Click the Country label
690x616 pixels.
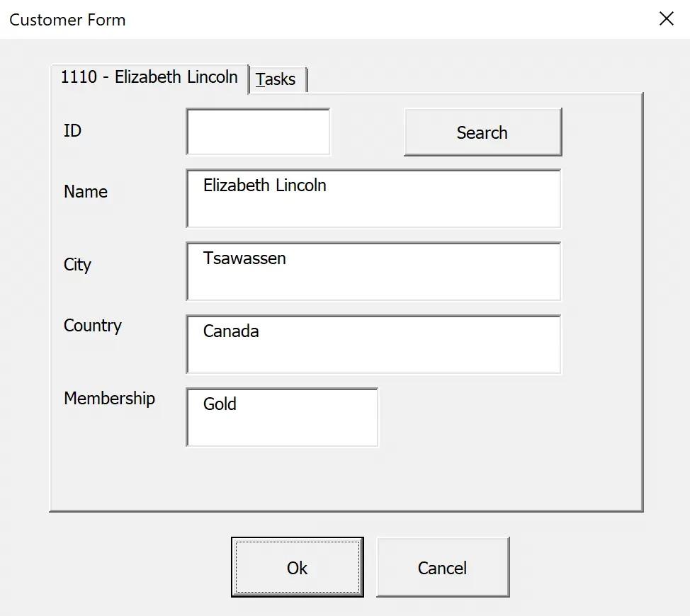coord(93,326)
